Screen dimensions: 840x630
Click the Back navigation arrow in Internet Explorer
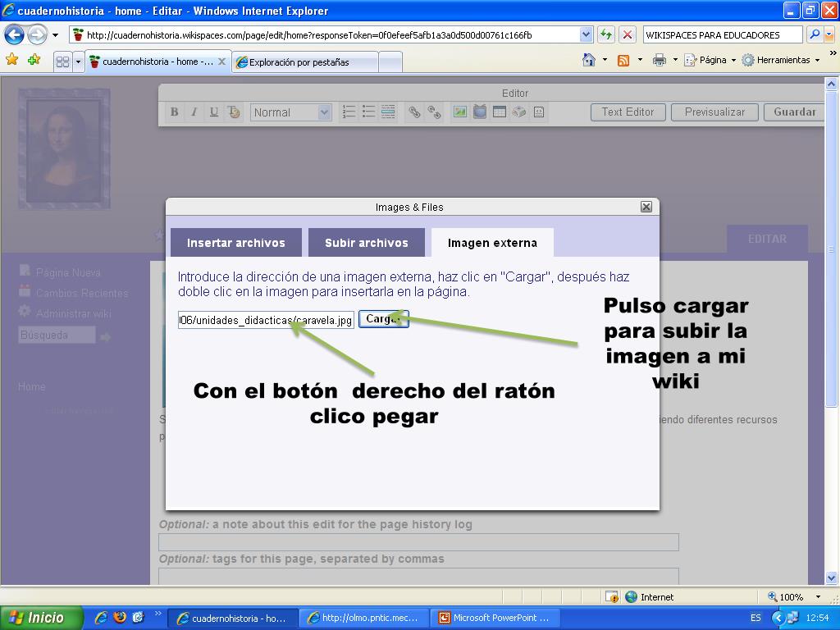point(15,35)
